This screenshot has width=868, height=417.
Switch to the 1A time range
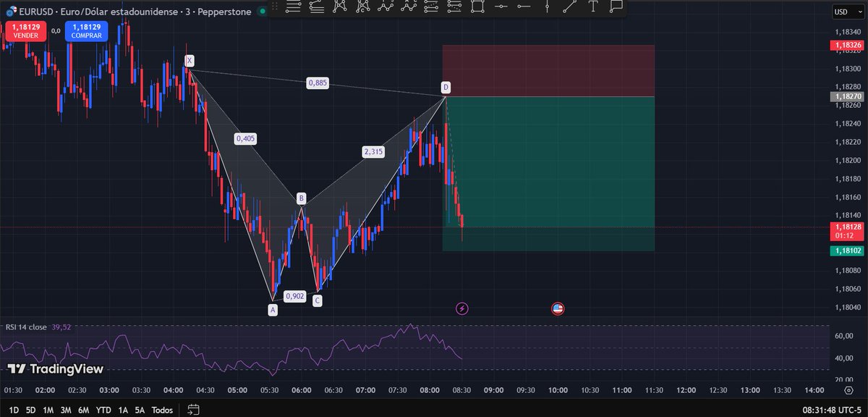tap(124, 410)
